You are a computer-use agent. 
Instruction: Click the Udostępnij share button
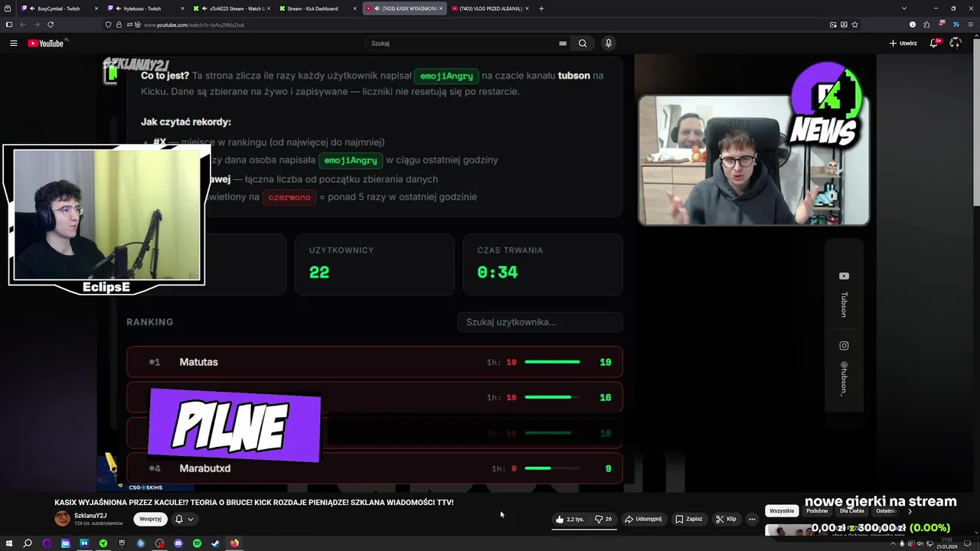pyautogui.click(x=643, y=519)
